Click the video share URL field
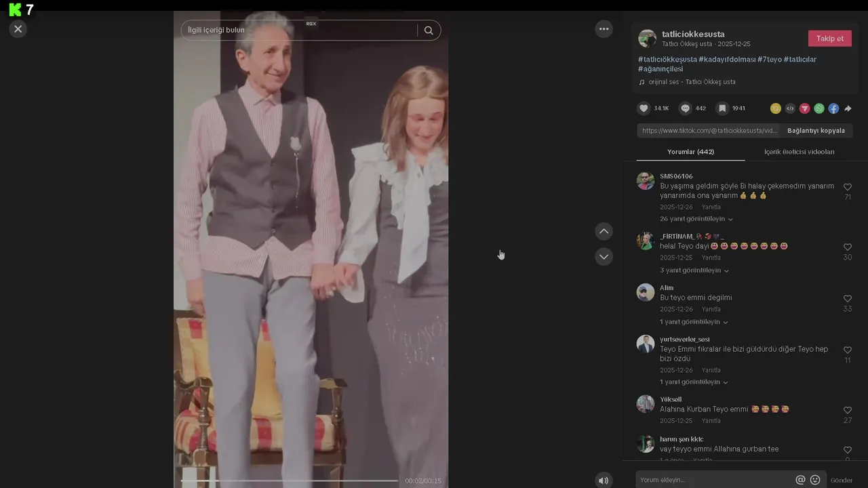The image size is (868, 488). tap(709, 131)
